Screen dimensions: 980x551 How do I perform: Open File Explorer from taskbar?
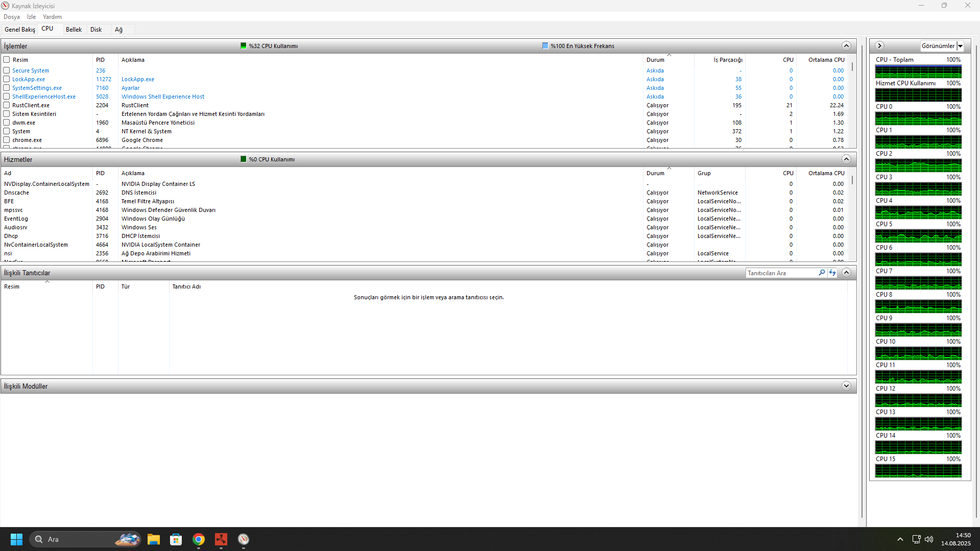click(x=154, y=539)
